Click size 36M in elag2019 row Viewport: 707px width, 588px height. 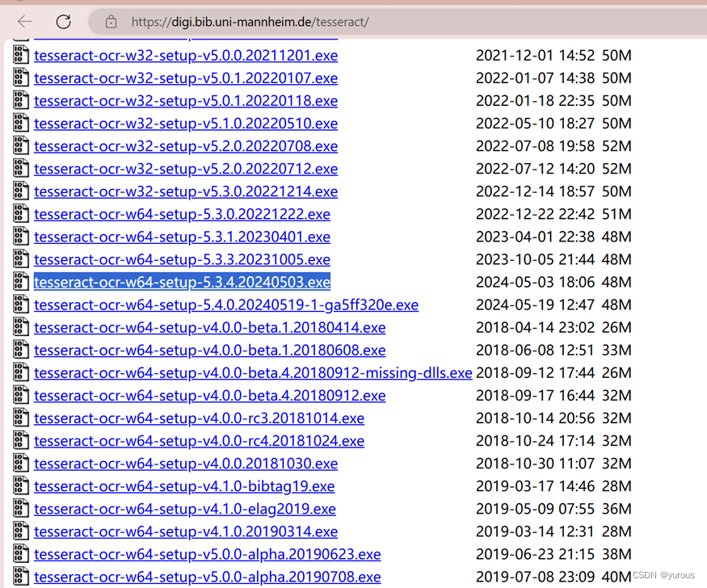click(x=617, y=509)
